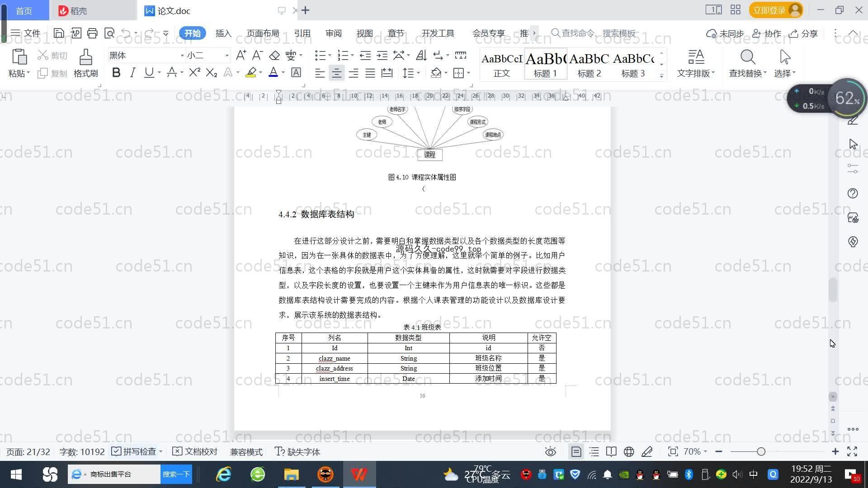The image size is (868, 488).
Task: Open Print Preview icon
Action: 109,33
